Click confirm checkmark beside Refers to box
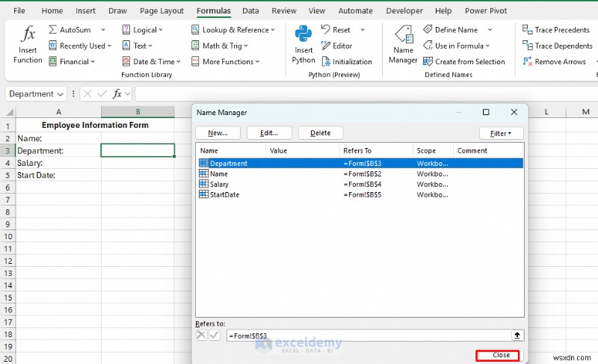The image size is (598, 364). (x=215, y=335)
